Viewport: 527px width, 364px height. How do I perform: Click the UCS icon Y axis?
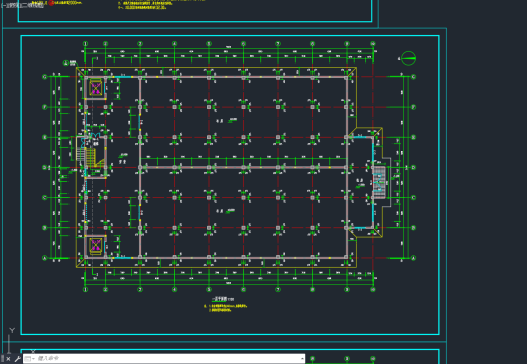click(12, 330)
